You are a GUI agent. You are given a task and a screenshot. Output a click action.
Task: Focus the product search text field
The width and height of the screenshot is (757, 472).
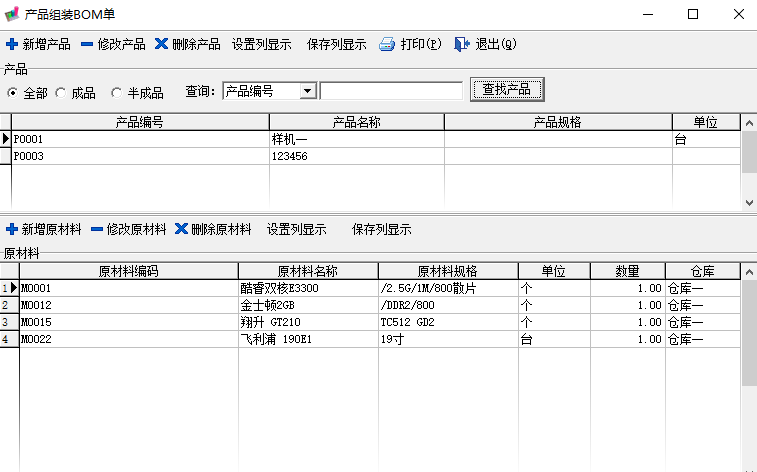pos(391,91)
